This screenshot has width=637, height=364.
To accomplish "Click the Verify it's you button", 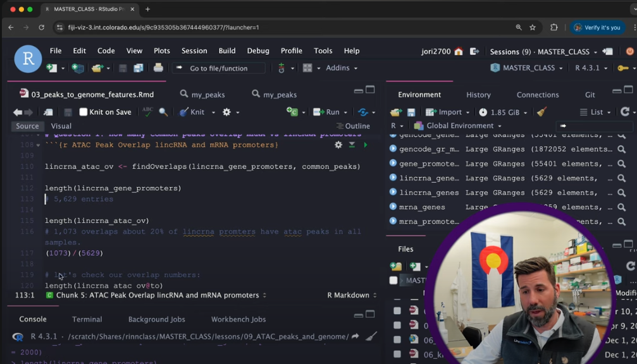I will pyautogui.click(x=597, y=27).
